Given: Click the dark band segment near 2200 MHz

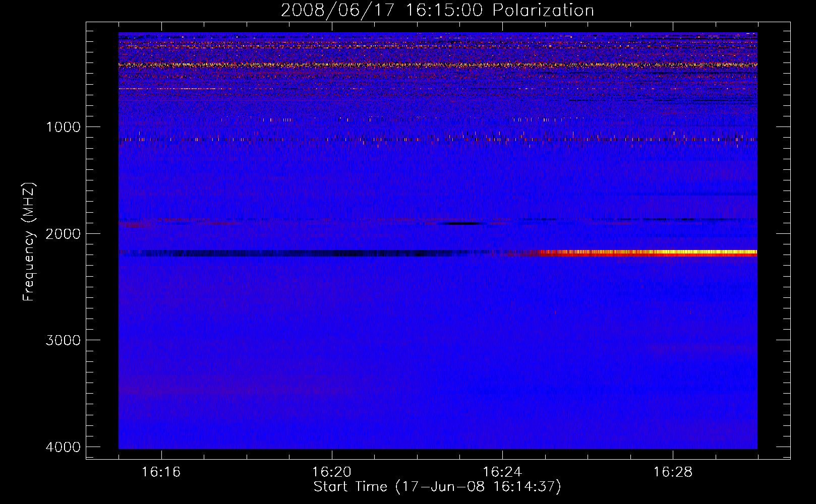Looking at the screenshot, I should coord(303,253).
